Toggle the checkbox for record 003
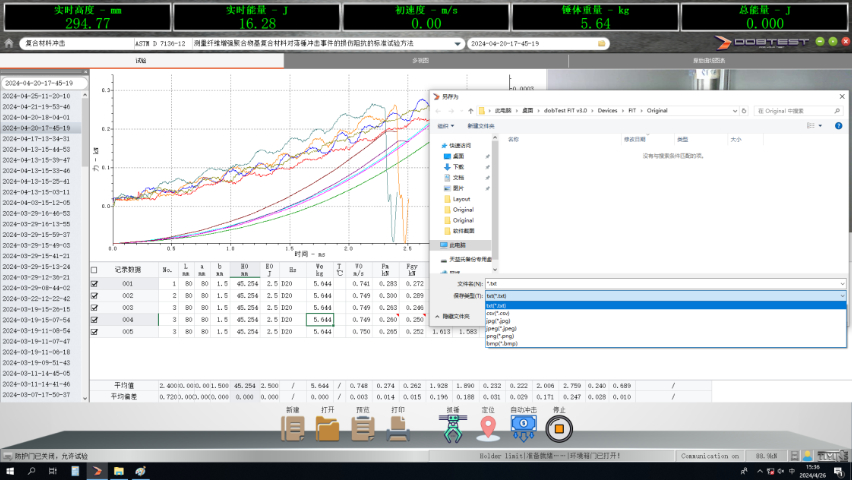 pyautogui.click(x=95, y=307)
